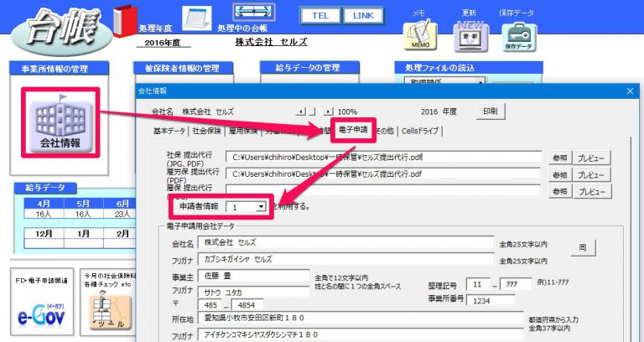Click the 雇労保 提出代行 file path field
The height and width of the screenshot is (342, 644).
[x=382, y=174]
